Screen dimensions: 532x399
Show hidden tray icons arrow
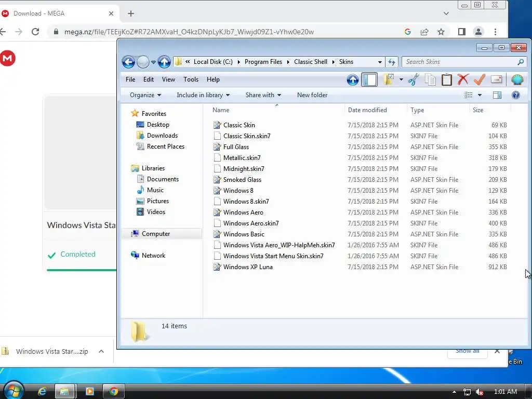tap(454, 392)
